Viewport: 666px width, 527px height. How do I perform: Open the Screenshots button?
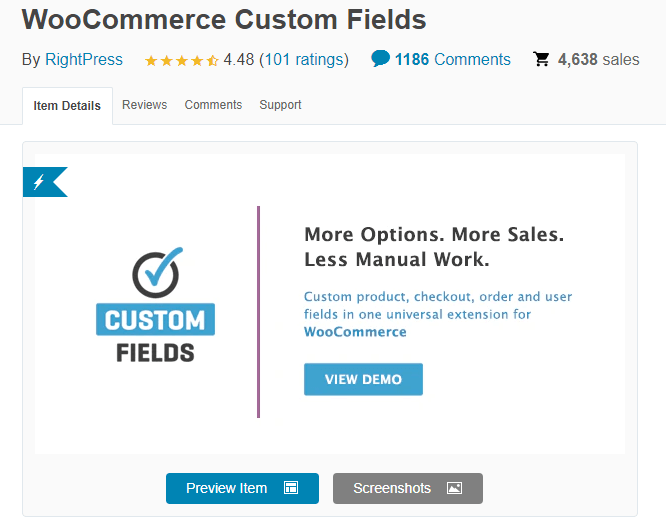pyautogui.click(x=407, y=488)
